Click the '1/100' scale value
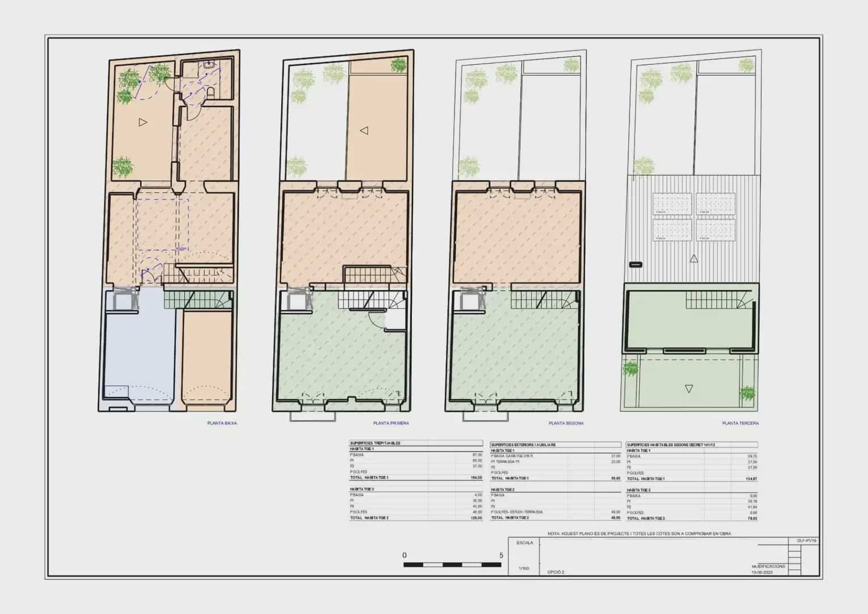The image size is (868, 614). pos(523,568)
